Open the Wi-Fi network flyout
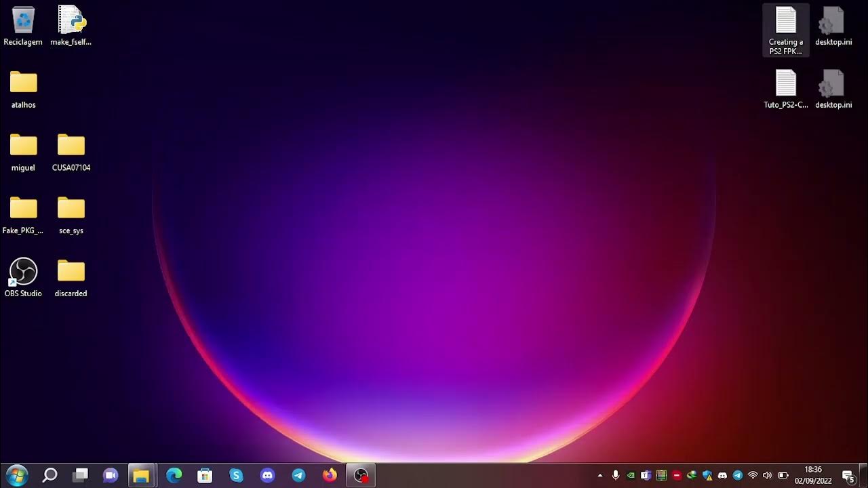The height and width of the screenshot is (488, 868). pyautogui.click(x=752, y=476)
